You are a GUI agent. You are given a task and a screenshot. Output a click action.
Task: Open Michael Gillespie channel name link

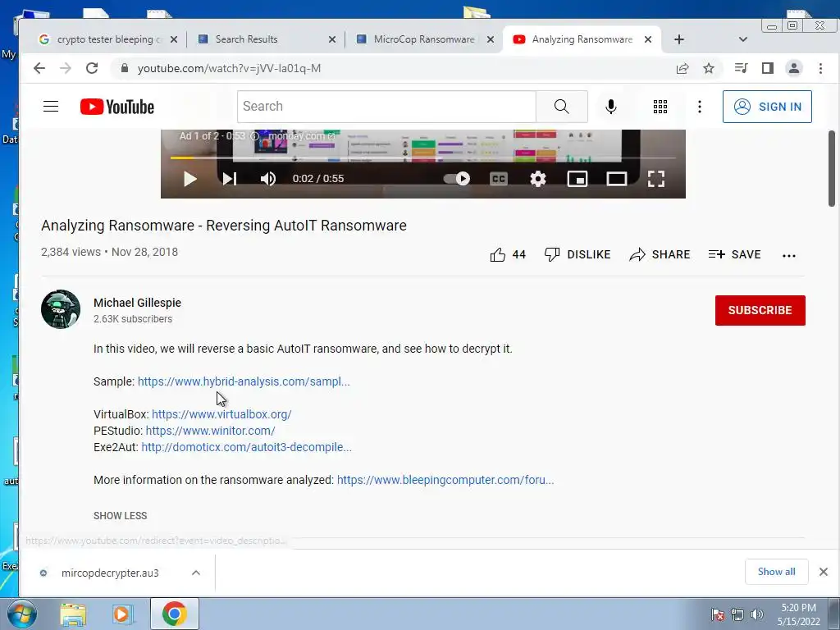click(137, 303)
